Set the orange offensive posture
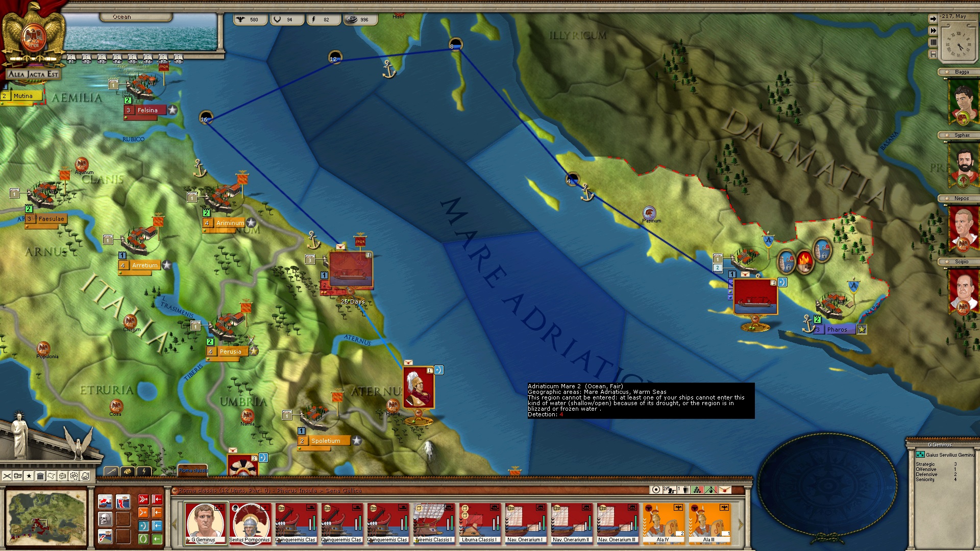Viewport: 980px width, 551px height. coord(143,512)
